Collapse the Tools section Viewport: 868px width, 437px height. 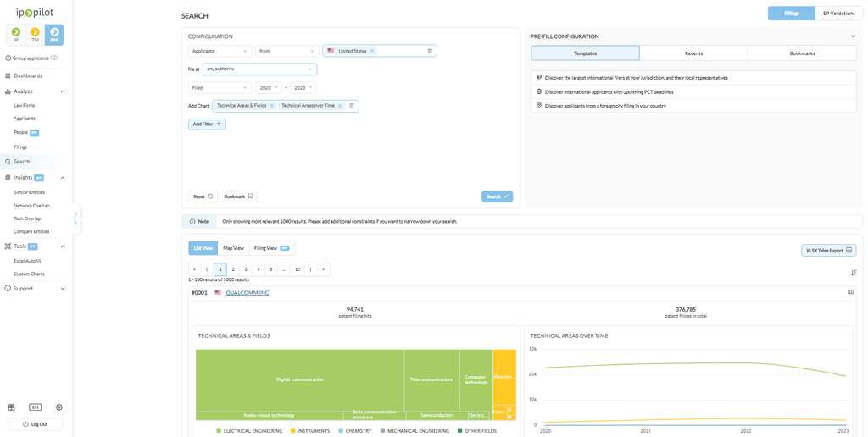click(63, 246)
